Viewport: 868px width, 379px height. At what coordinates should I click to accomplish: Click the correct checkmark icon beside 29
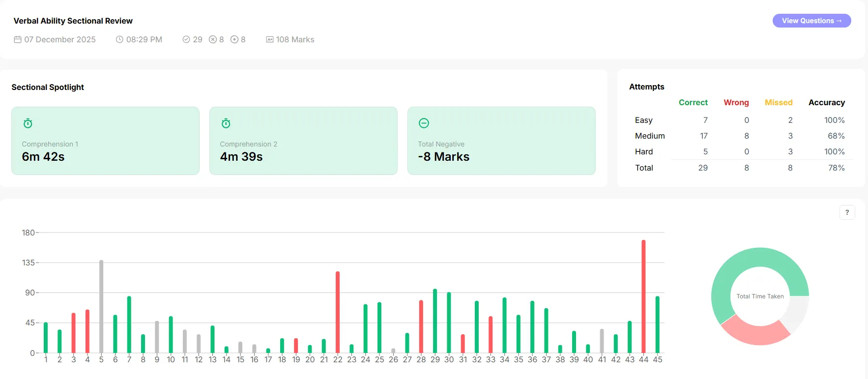[186, 39]
